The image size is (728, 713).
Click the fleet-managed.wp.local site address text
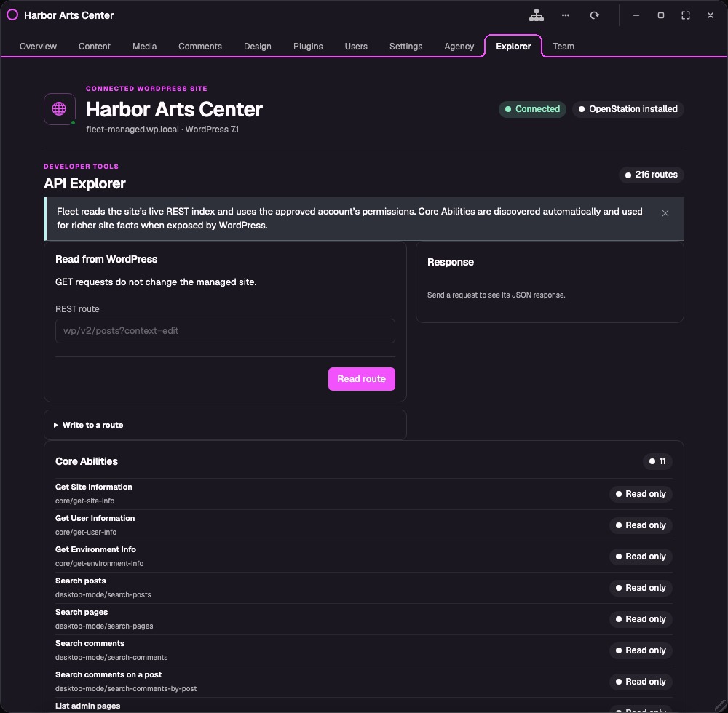coord(132,130)
